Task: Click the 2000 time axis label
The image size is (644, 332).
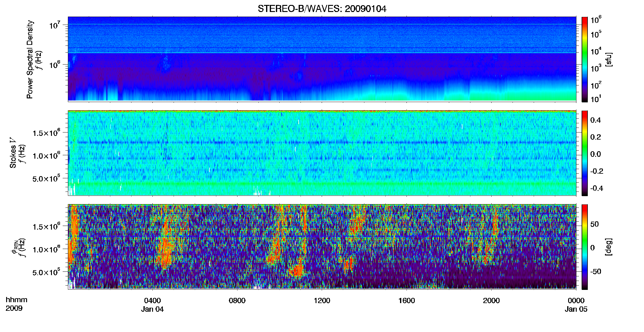Action: 491,301
